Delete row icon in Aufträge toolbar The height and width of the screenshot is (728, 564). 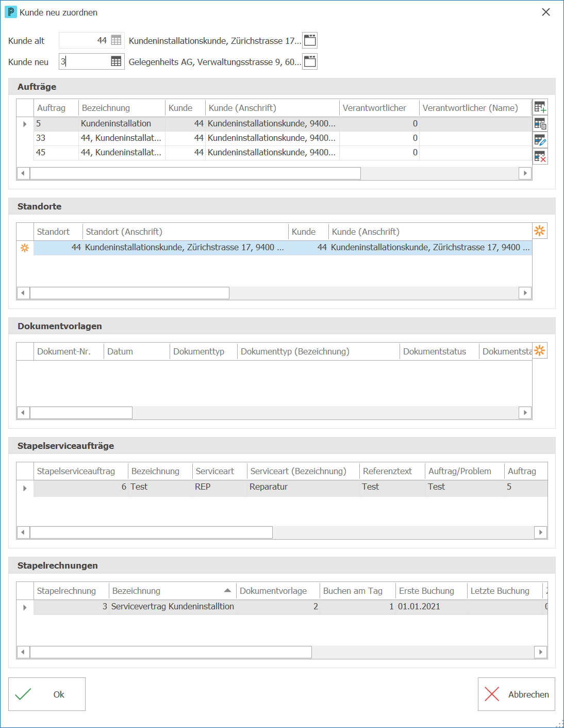point(540,156)
